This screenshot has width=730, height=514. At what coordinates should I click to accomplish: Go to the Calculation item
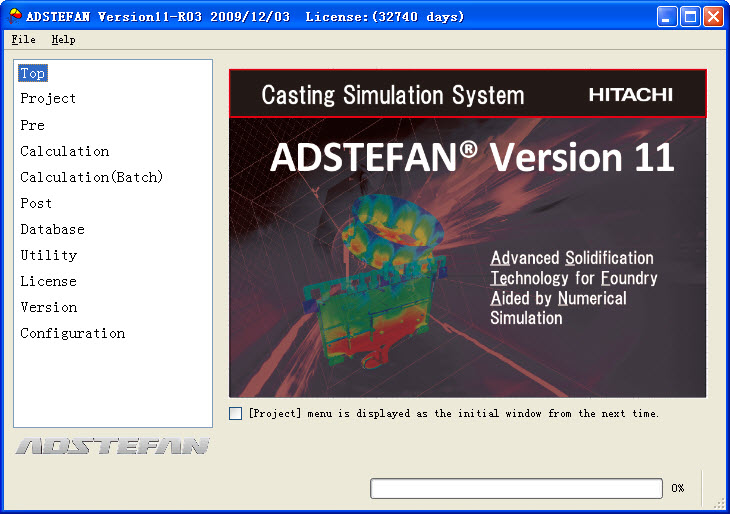point(65,151)
